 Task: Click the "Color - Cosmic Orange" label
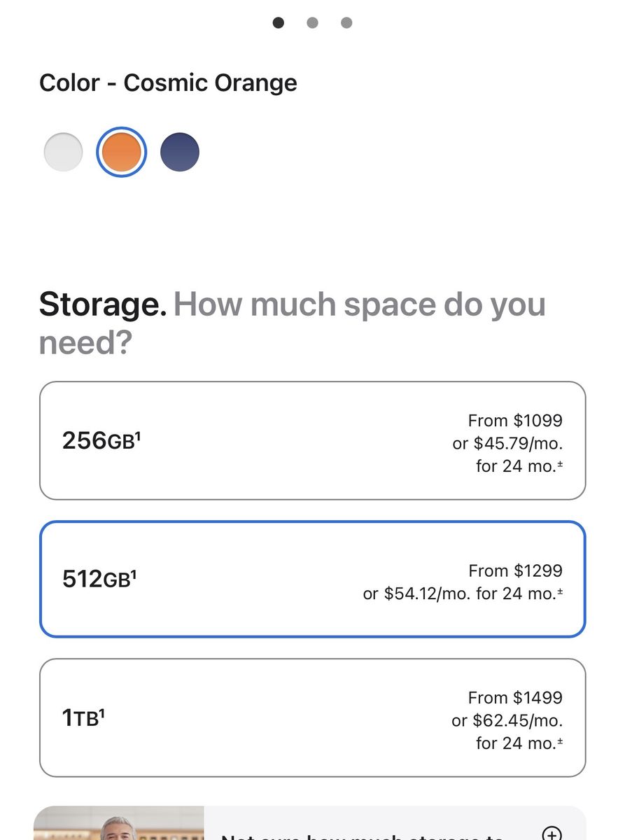168,83
